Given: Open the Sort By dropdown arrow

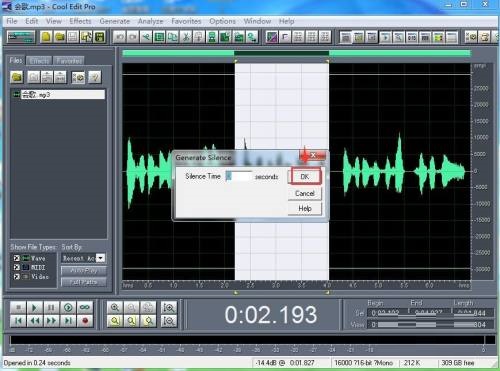Looking at the screenshot, I should (101, 258).
